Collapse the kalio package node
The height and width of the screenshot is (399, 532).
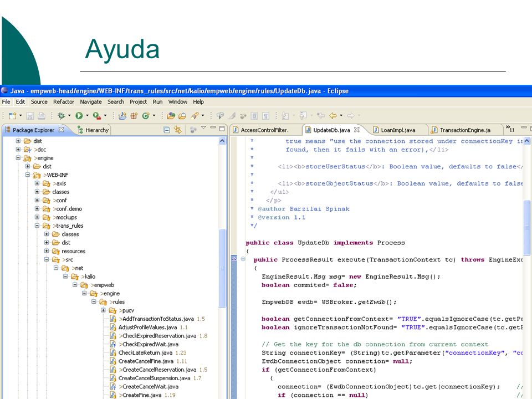[x=65, y=277]
